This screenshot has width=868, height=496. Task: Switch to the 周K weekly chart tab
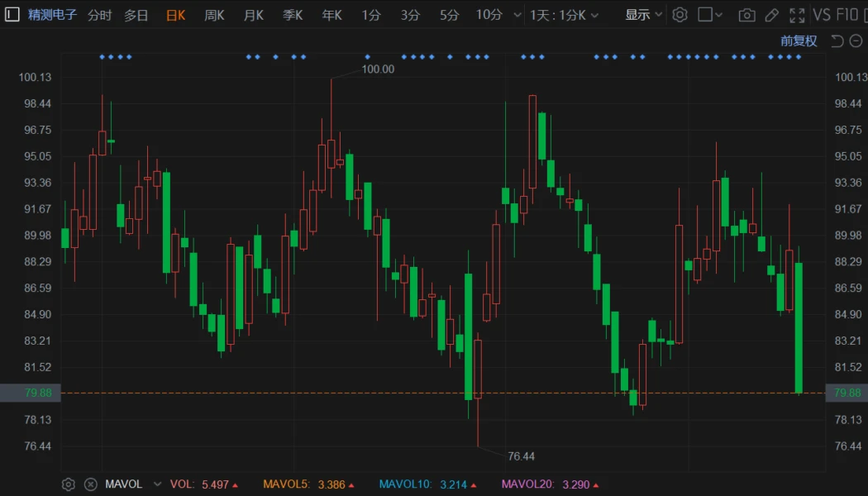click(x=214, y=15)
